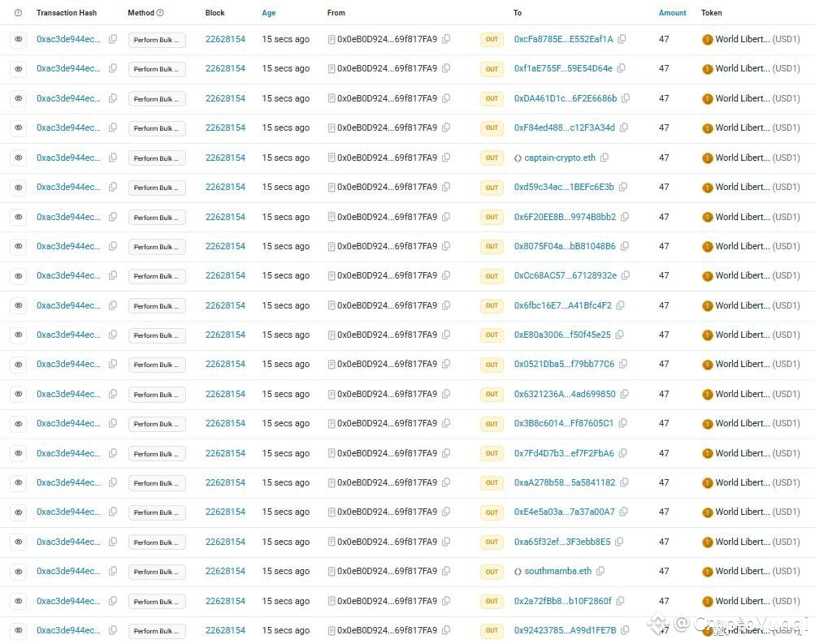Click Perform Bulk method badge in 0xaA278b58...5a5841182 row

coord(157,483)
